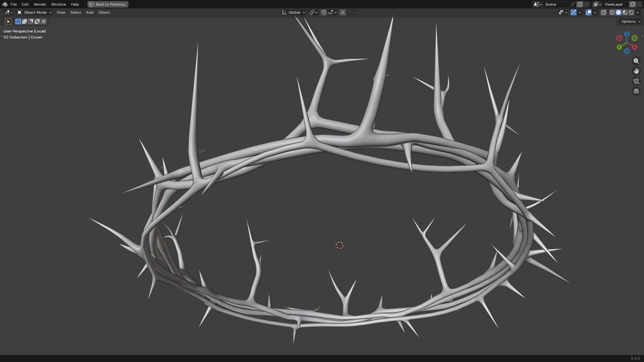Viewport: 644px width, 362px height.
Task: Click the version number 5.0.0
Action: pos(635,358)
